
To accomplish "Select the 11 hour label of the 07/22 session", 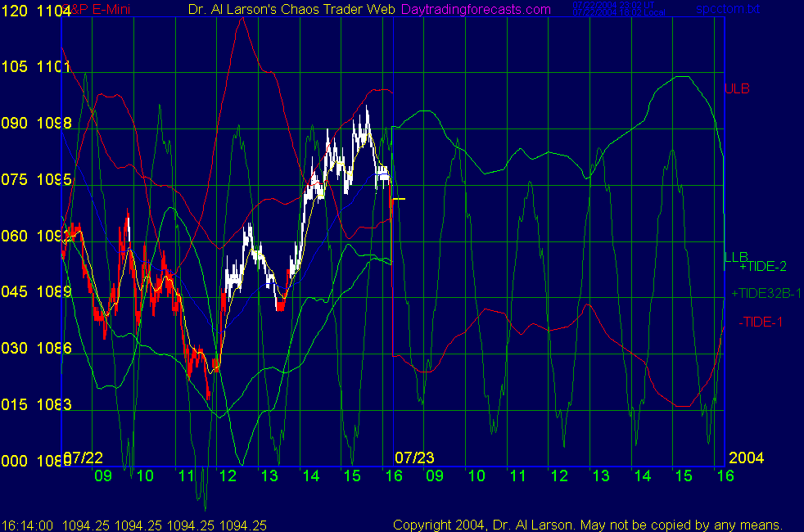I will [x=186, y=476].
